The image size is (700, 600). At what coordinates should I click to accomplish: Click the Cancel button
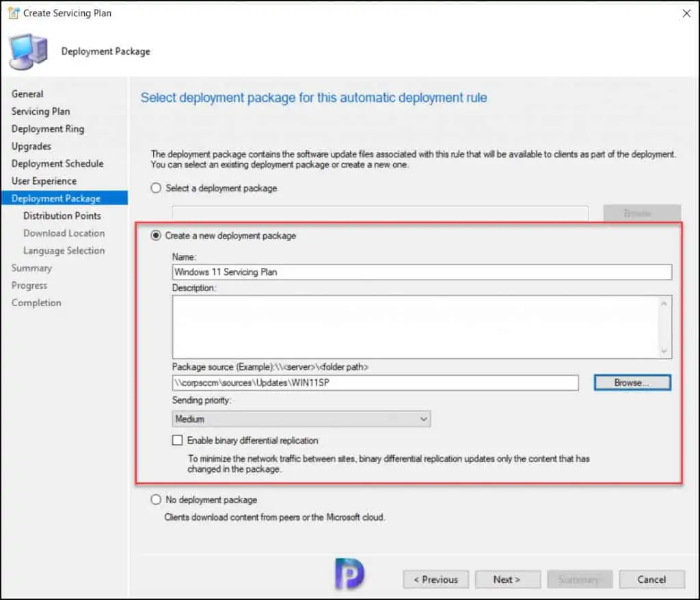(651, 579)
